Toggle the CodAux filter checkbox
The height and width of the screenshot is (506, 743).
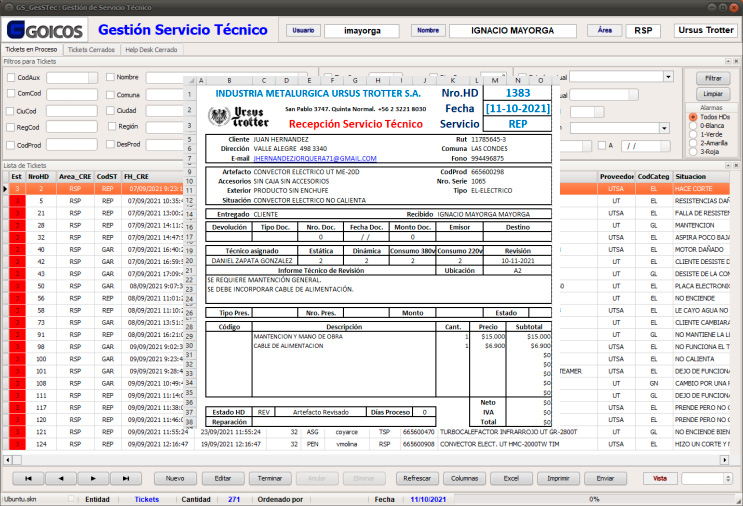click(11, 78)
